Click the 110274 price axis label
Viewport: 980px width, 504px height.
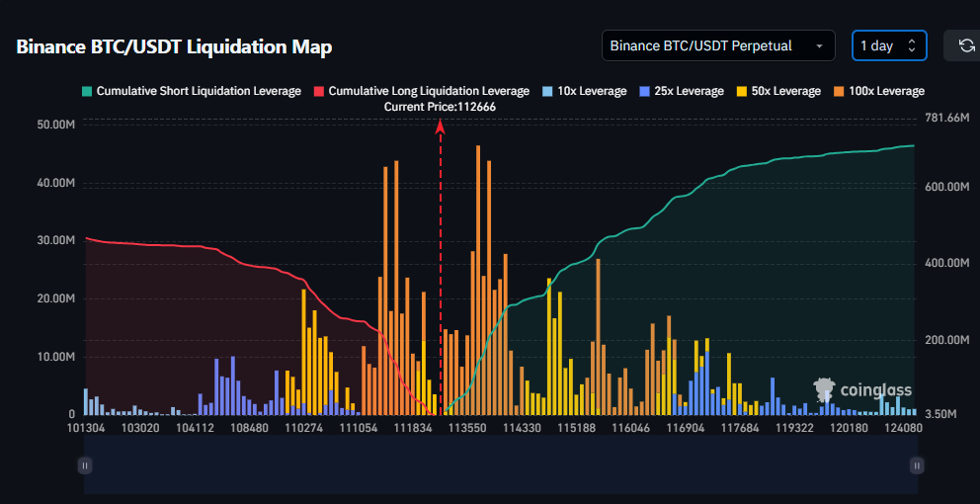304,428
